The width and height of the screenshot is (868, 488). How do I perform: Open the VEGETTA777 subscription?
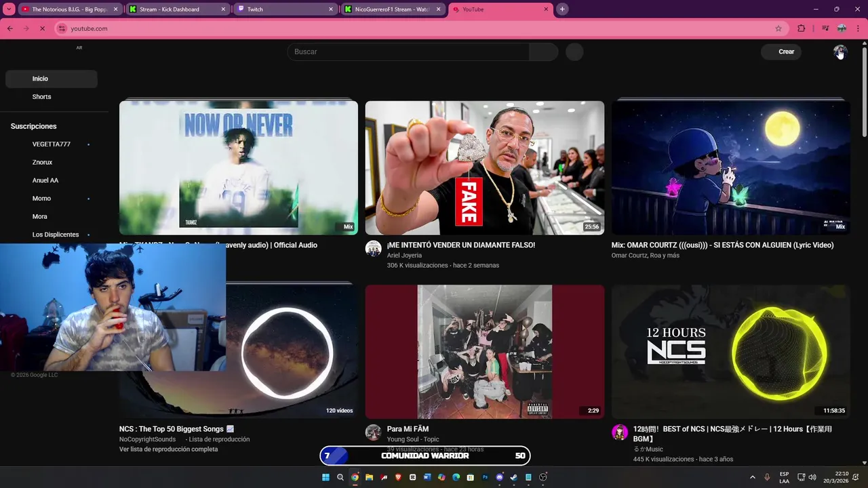click(x=52, y=144)
